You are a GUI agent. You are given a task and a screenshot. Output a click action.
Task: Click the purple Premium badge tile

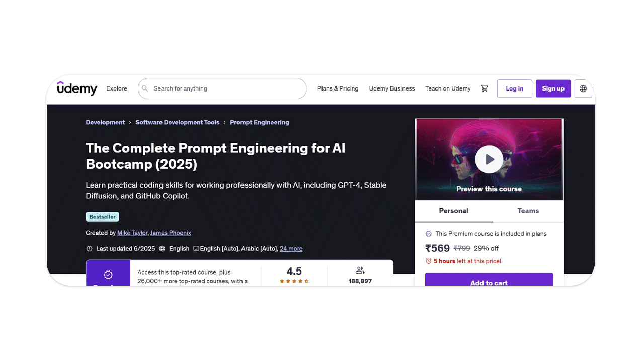tap(108, 273)
